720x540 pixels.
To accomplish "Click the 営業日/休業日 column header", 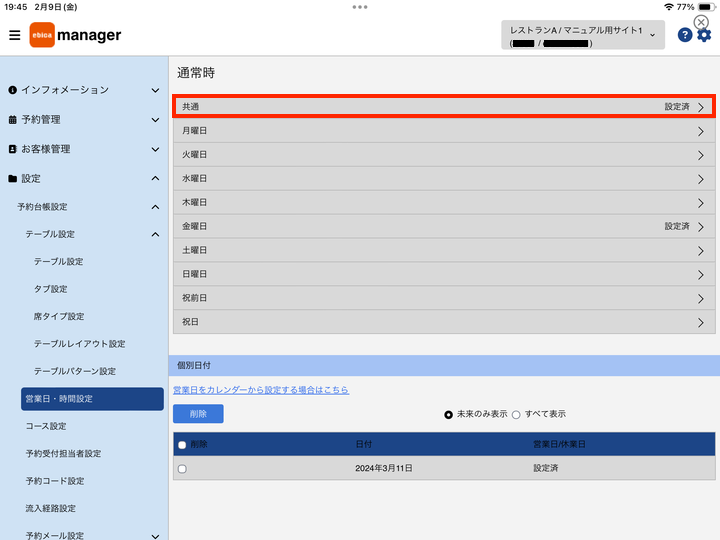I will coord(559,444).
